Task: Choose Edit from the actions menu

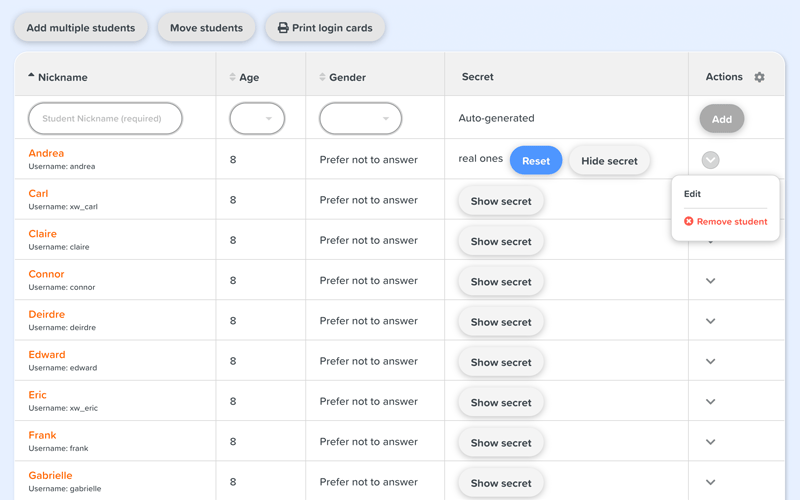Action: pyautogui.click(x=692, y=194)
